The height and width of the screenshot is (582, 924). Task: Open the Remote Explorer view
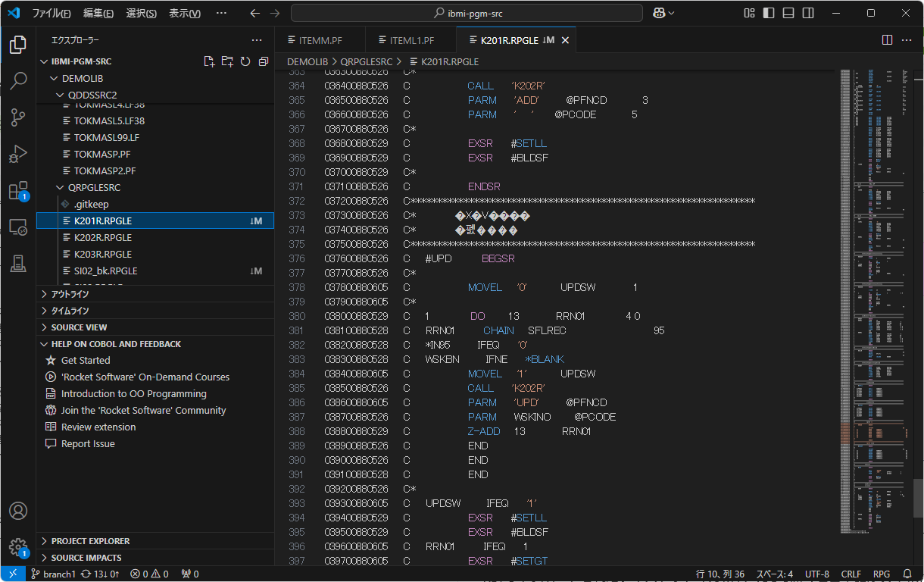[18, 227]
